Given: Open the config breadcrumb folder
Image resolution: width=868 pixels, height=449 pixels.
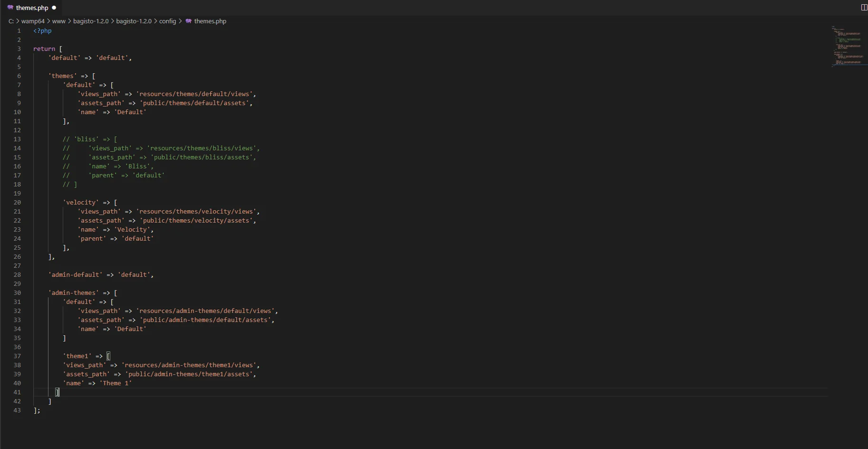Looking at the screenshot, I should tap(167, 21).
